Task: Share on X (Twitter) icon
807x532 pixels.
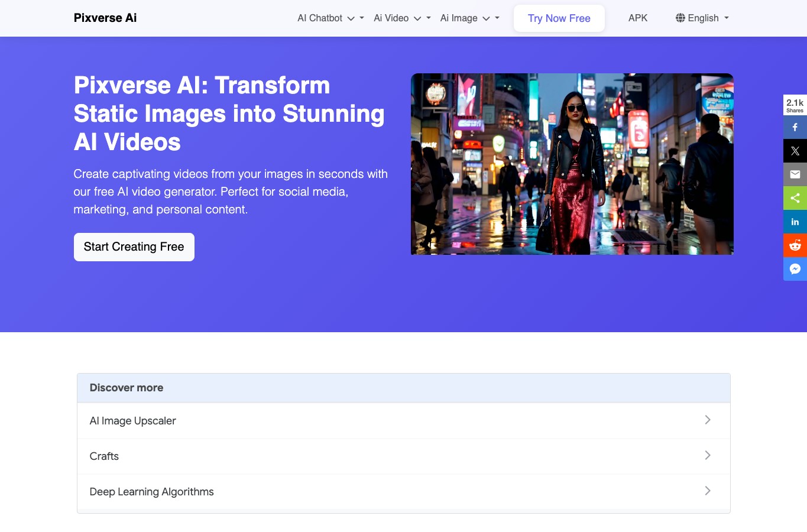Action: [795, 151]
